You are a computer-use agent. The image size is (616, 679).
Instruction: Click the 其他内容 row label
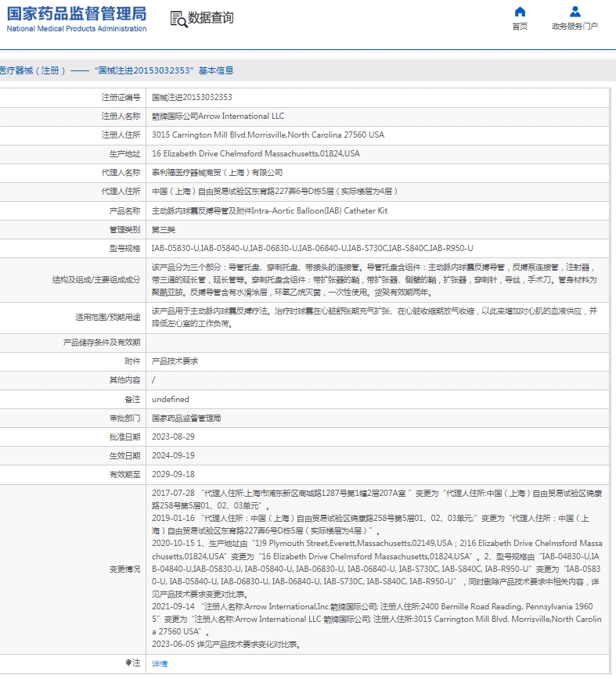click(x=124, y=379)
